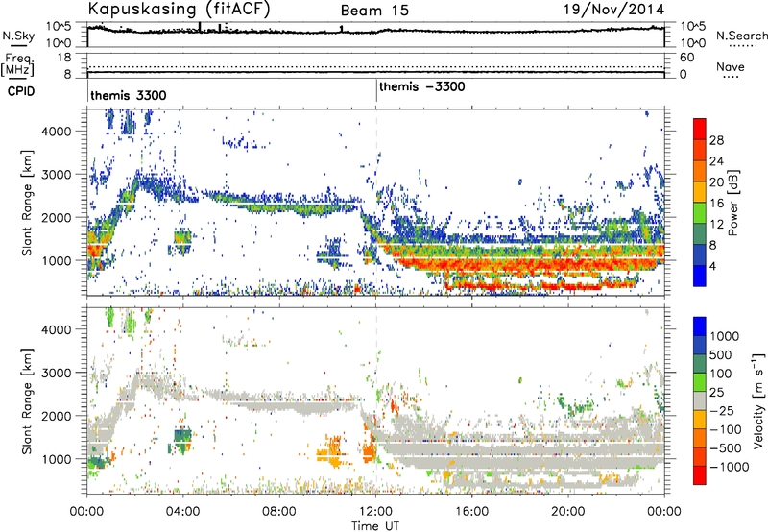
Task: Click the -500 tick on Velocity colorbar
Action: click(726, 447)
